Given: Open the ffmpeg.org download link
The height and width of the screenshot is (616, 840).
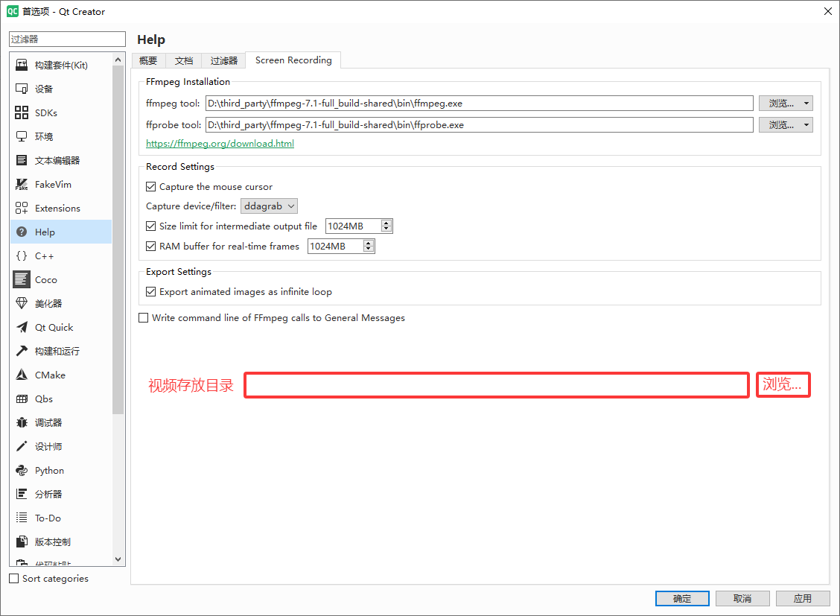Looking at the screenshot, I should (220, 144).
